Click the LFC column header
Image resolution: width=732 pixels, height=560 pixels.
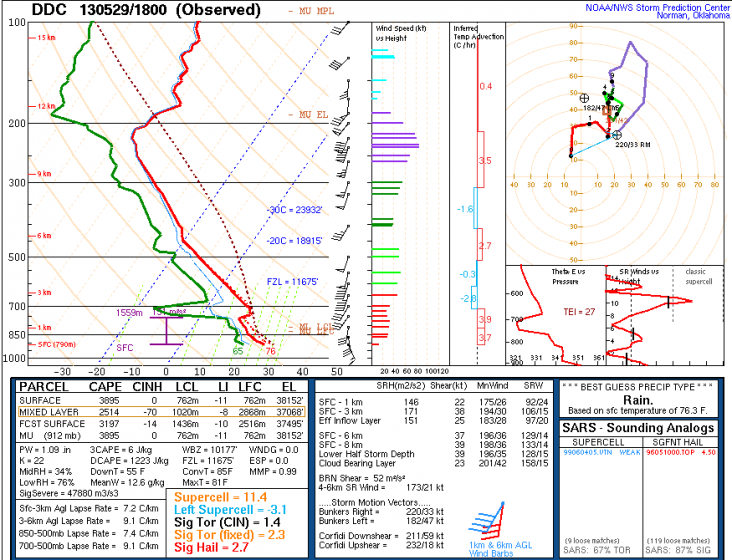coord(250,387)
